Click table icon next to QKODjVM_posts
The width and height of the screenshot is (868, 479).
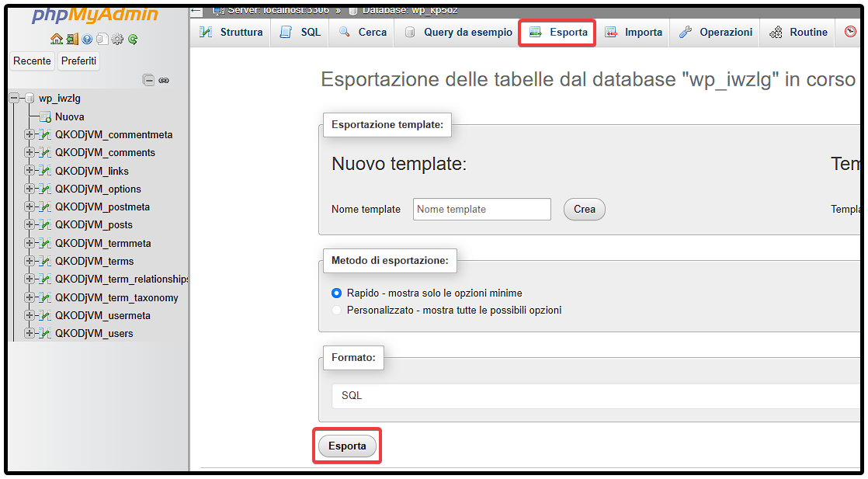(45, 225)
